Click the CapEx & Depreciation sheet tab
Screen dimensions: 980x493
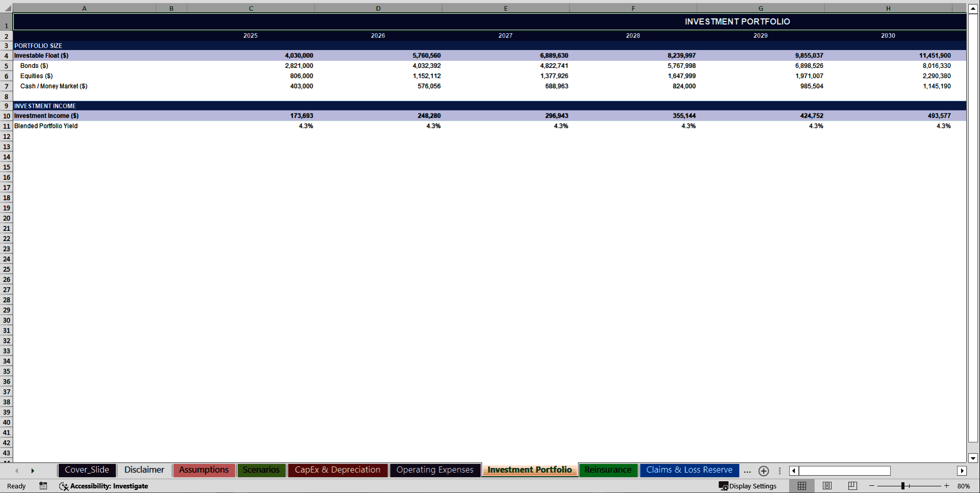[x=337, y=469]
